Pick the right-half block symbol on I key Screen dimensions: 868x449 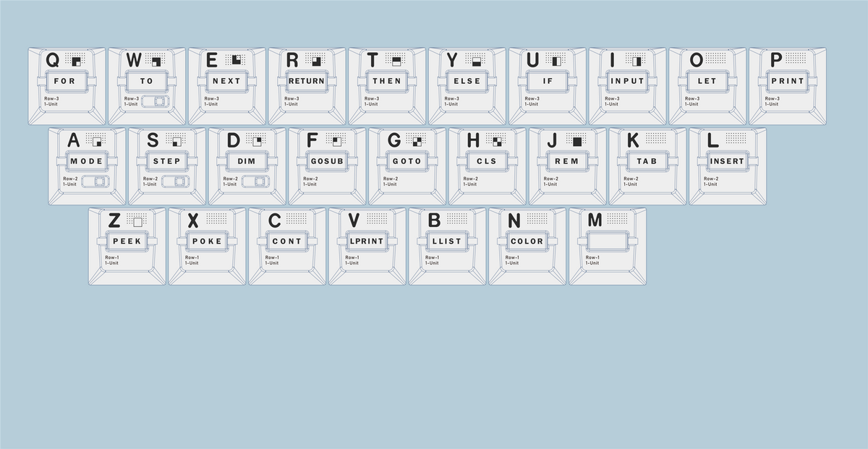[637, 60]
